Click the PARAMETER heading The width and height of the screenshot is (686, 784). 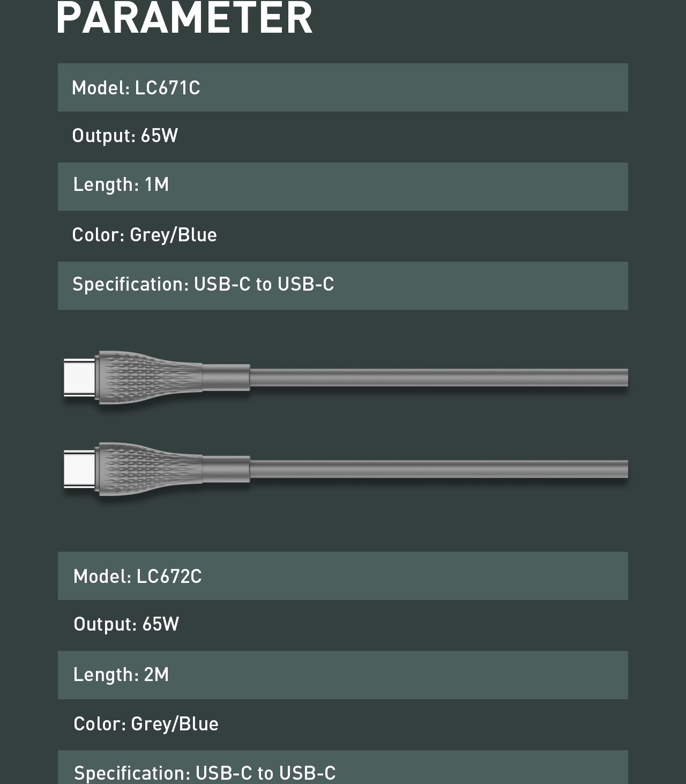tap(184, 17)
